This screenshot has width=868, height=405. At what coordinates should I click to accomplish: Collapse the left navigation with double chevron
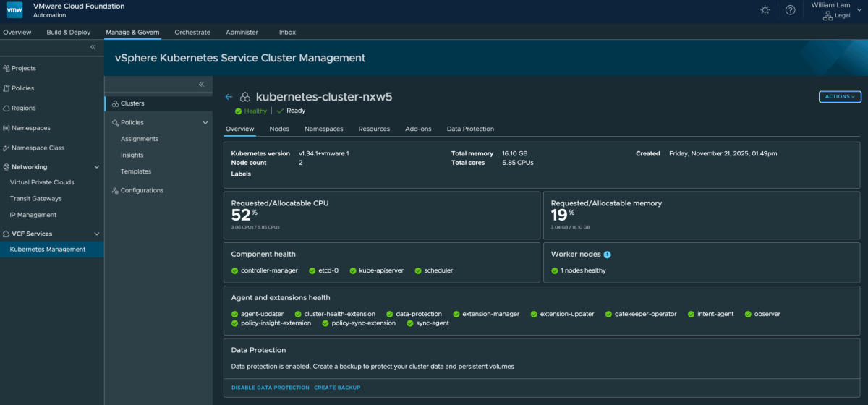(x=93, y=47)
